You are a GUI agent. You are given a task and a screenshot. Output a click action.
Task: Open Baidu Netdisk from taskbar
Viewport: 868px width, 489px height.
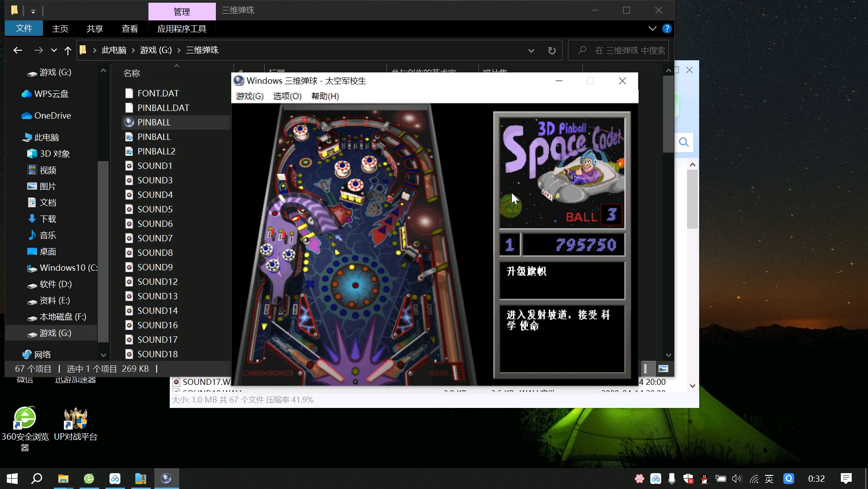point(115,479)
